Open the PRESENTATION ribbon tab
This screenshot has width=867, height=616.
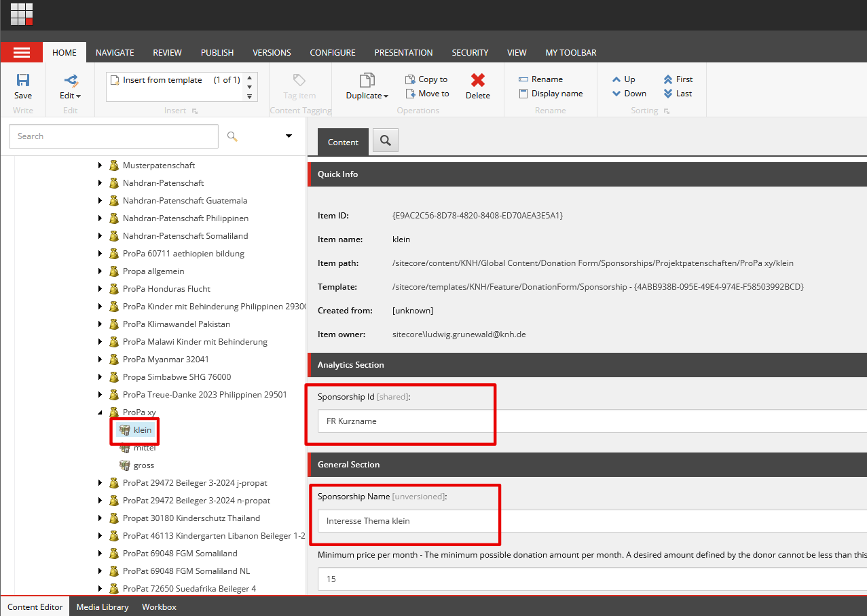pos(403,52)
